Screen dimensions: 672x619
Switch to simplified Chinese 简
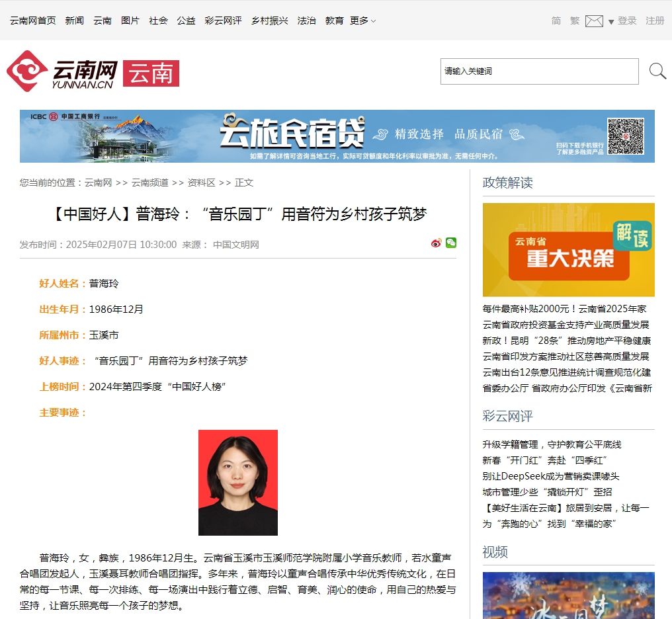556,21
